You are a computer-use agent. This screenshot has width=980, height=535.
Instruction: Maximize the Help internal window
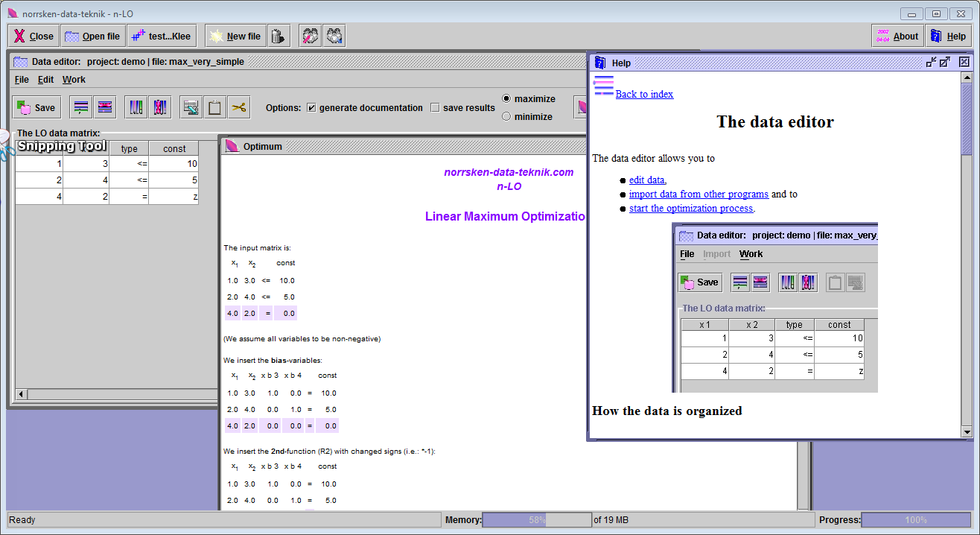(x=944, y=63)
